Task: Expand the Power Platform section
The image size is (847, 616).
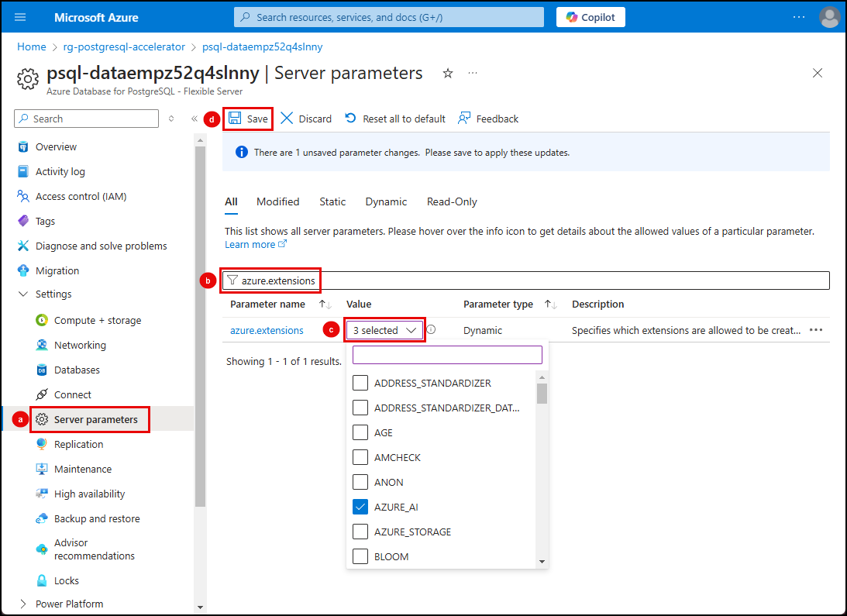Action: (23, 604)
